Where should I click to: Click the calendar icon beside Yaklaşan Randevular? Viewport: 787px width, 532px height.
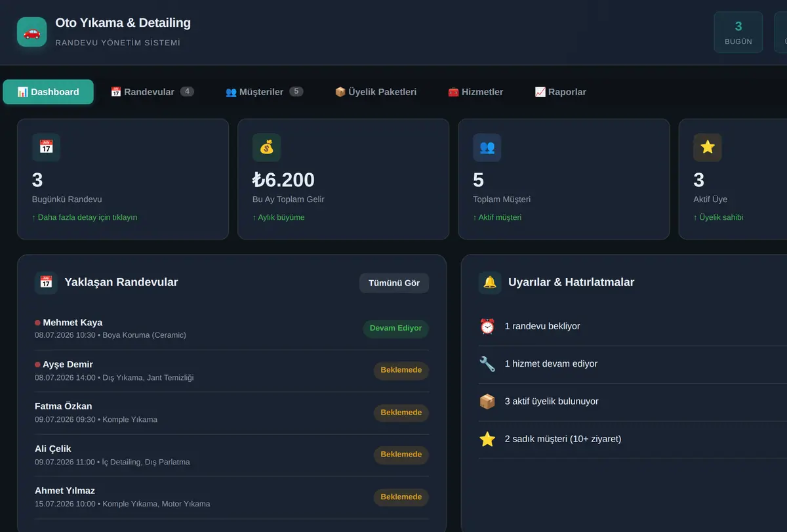[x=46, y=283]
